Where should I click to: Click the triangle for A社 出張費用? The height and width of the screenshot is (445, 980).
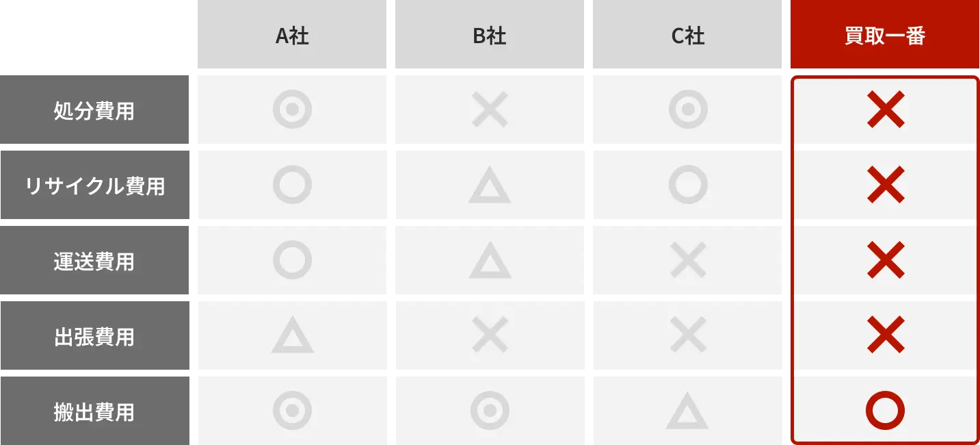pos(292,338)
